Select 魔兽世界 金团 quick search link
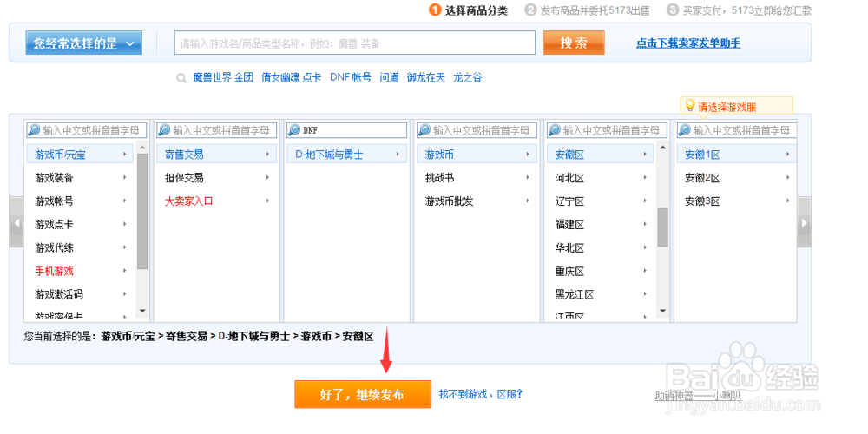Screen dimensions: 868x434 click(223, 77)
